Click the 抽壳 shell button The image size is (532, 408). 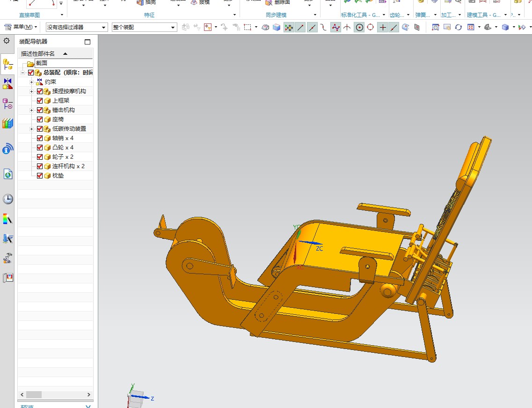(146, 2)
